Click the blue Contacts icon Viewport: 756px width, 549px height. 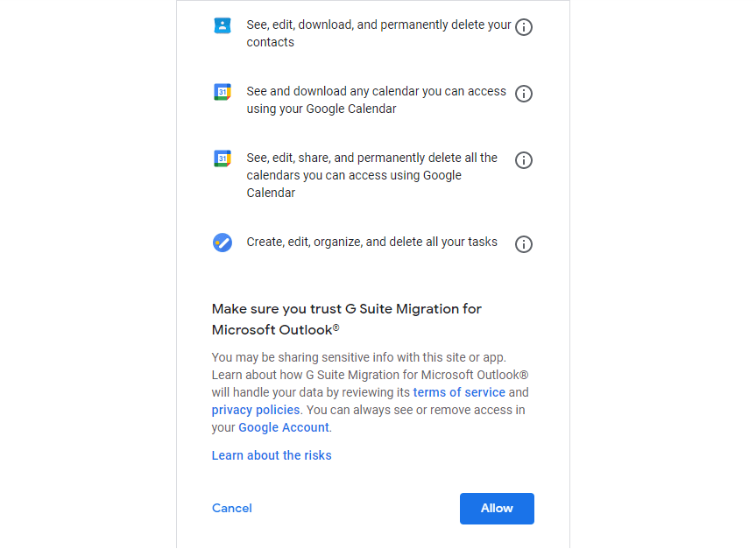click(223, 25)
